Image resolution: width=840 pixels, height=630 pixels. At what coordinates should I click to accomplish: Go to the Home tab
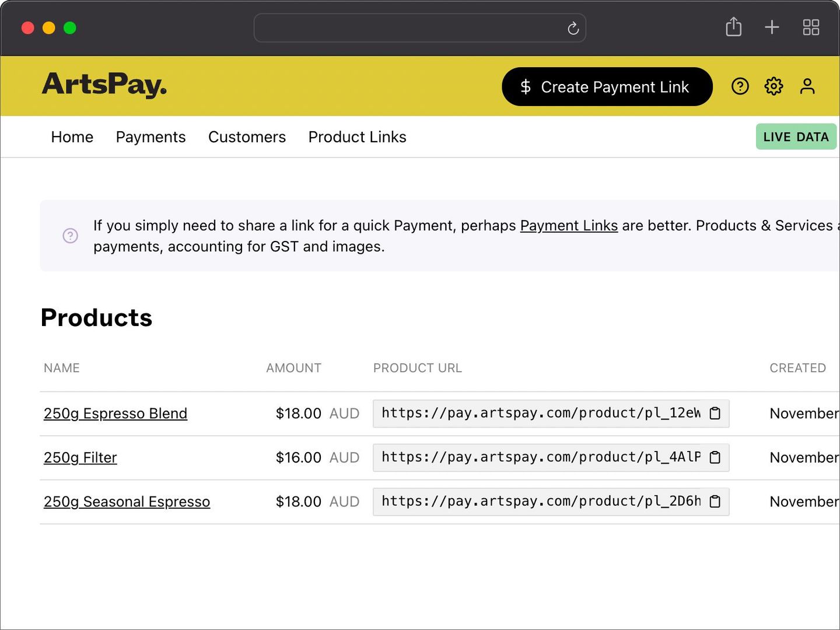(x=72, y=137)
